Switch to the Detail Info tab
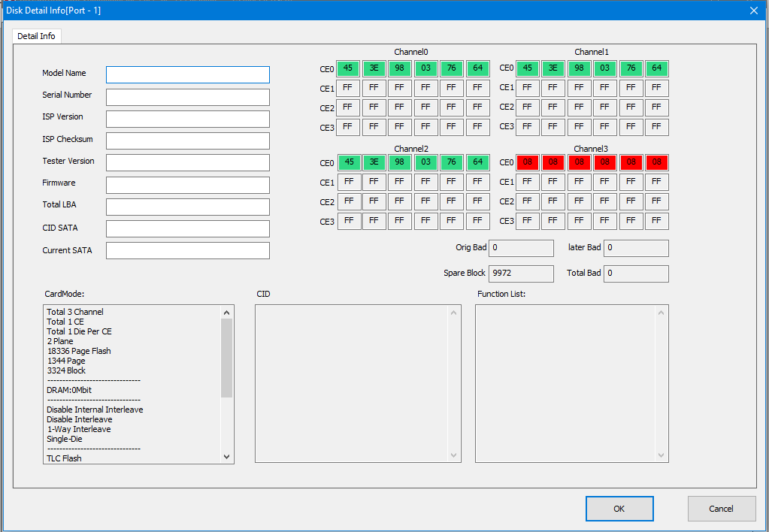Screen dimensions: 769x532 coord(36,36)
